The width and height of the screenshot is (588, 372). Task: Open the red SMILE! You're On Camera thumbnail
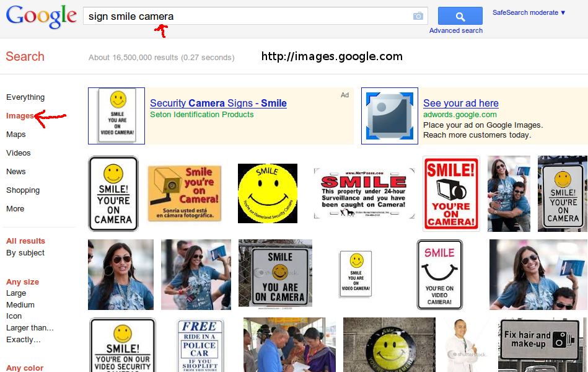click(x=451, y=193)
